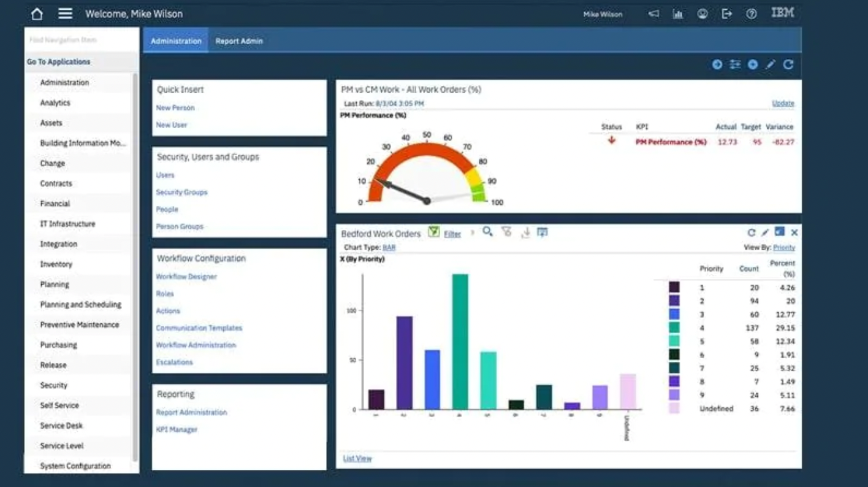
Task: Select Preventive Maintenance in the navigation list
Action: point(80,325)
